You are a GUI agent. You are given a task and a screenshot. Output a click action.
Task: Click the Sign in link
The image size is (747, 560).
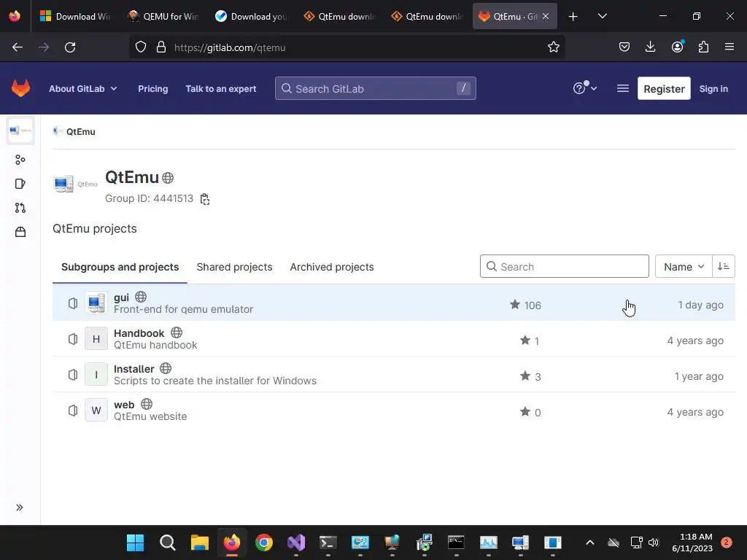[713, 89]
